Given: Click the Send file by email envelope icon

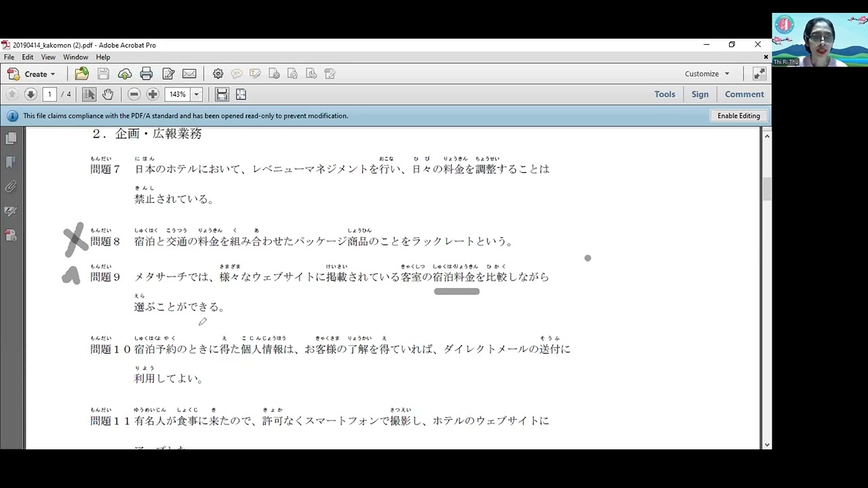Looking at the screenshot, I should [x=189, y=74].
